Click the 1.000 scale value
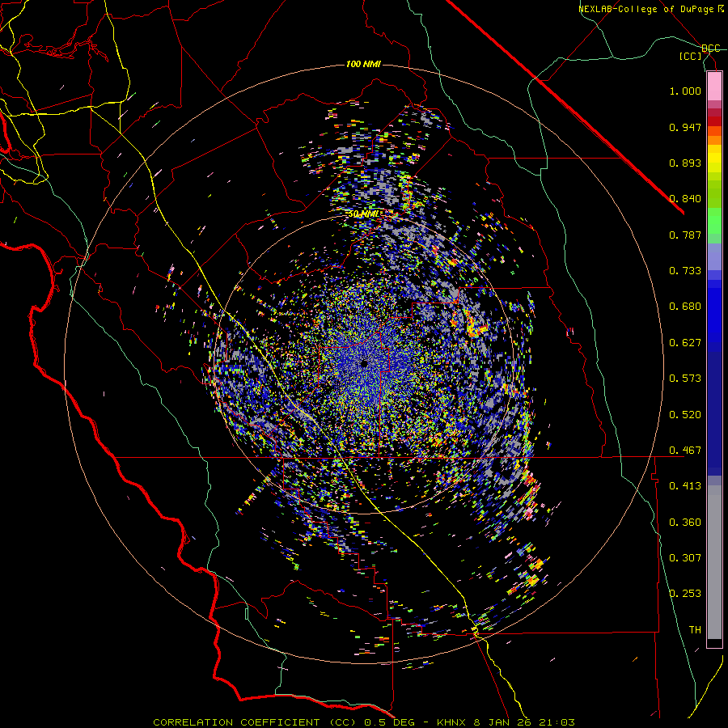Screen dimensions: 728x728 685,91
